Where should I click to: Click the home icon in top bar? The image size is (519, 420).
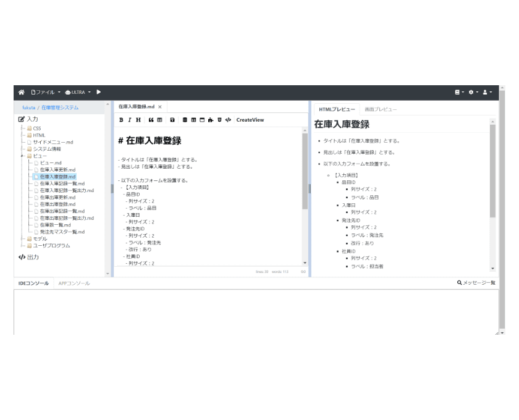click(22, 92)
